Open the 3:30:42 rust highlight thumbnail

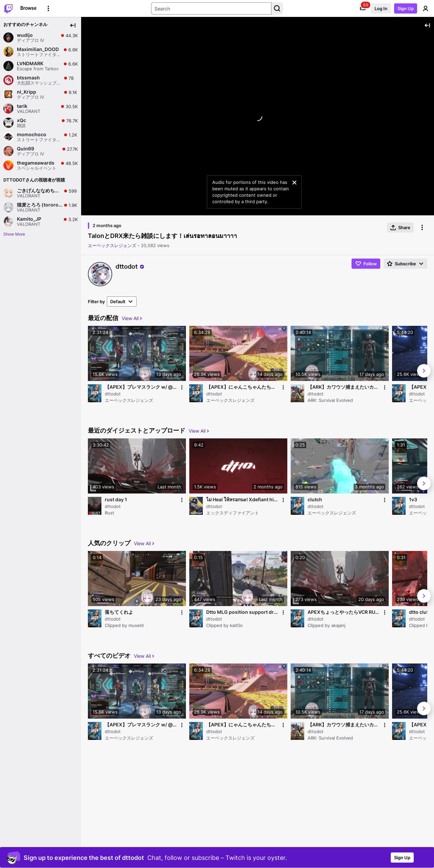tap(137, 466)
